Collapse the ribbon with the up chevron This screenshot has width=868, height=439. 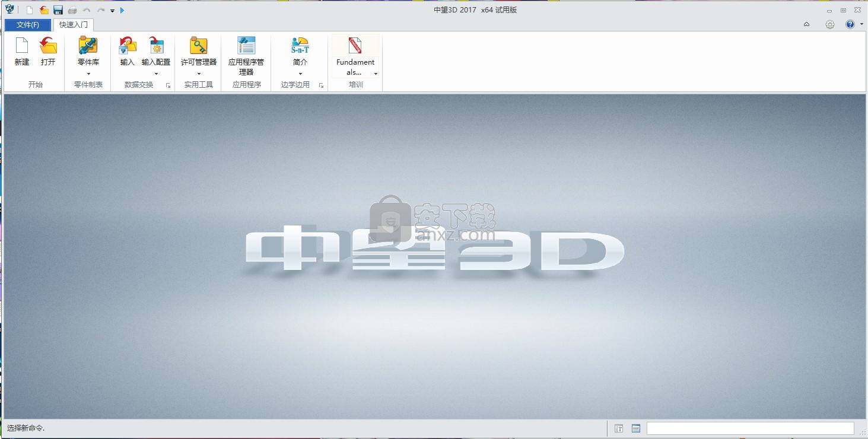pos(806,24)
